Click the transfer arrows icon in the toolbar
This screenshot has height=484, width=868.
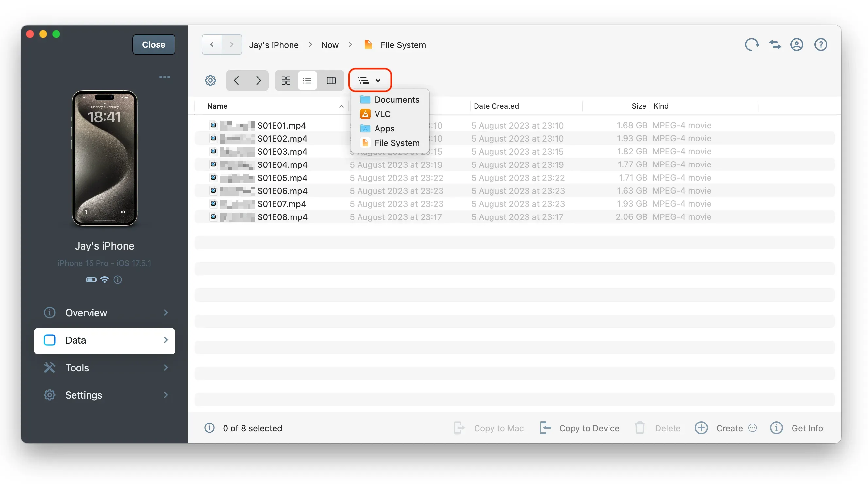click(775, 44)
